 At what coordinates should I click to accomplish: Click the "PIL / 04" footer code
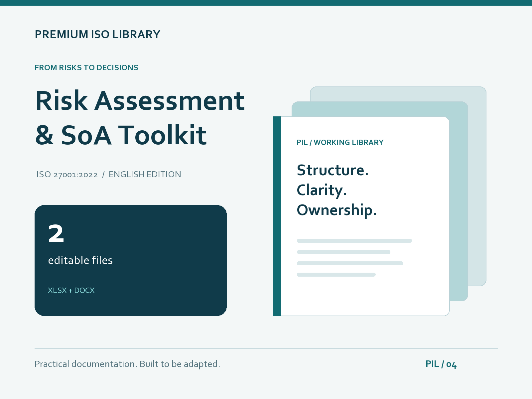click(441, 364)
